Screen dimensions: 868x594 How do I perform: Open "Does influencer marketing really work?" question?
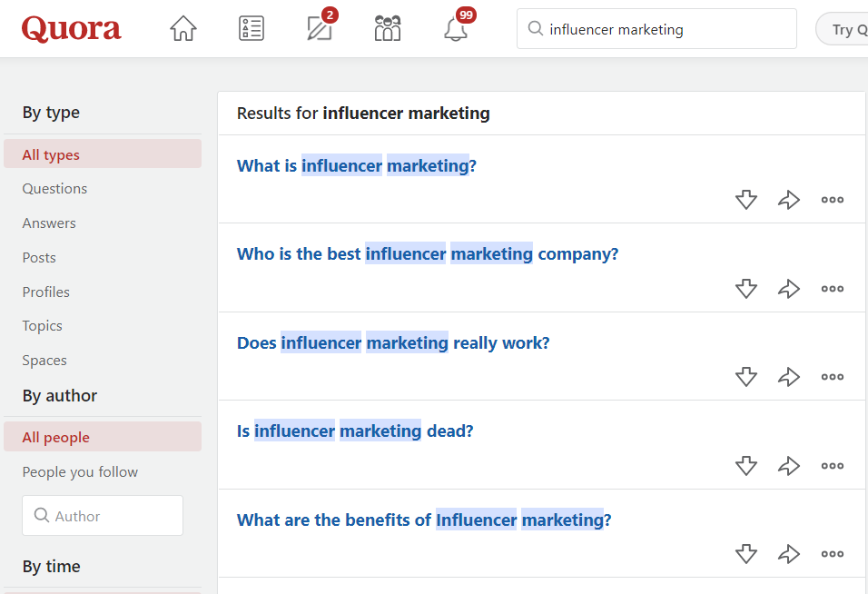[x=393, y=342]
